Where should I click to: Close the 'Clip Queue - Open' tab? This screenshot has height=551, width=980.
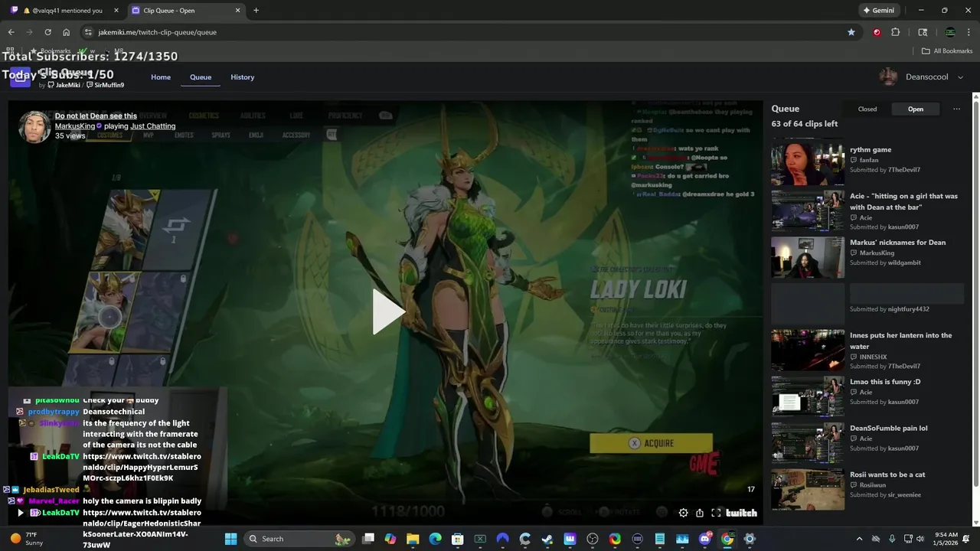tap(237, 11)
